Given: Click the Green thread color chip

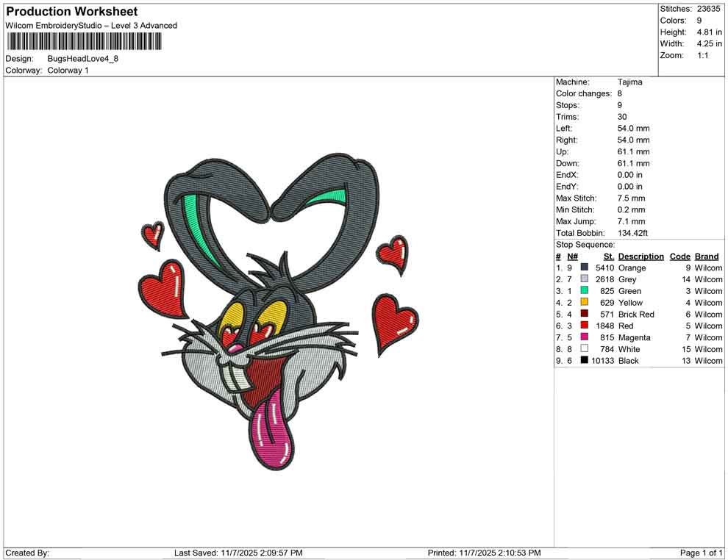Looking at the screenshot, I should tap(585, 291).
